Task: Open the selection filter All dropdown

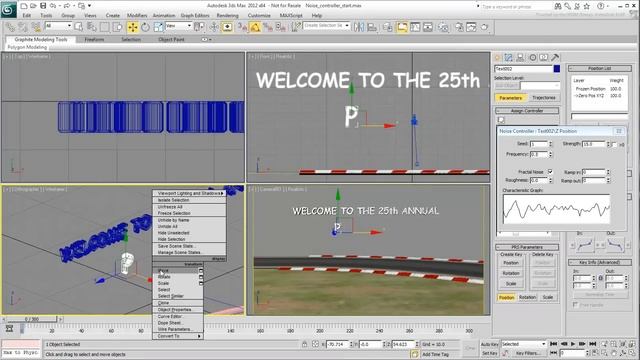Action: coord(58,26)
